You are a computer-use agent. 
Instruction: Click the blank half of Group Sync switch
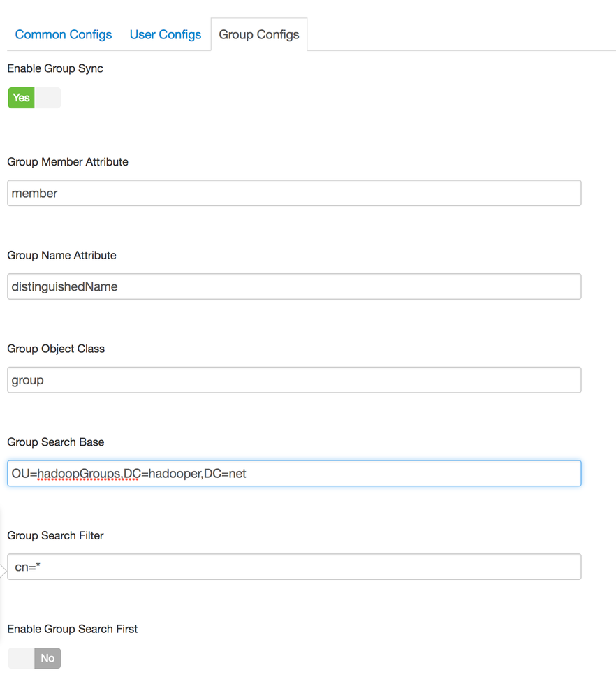pyautogui.click(x=47, y=98)
